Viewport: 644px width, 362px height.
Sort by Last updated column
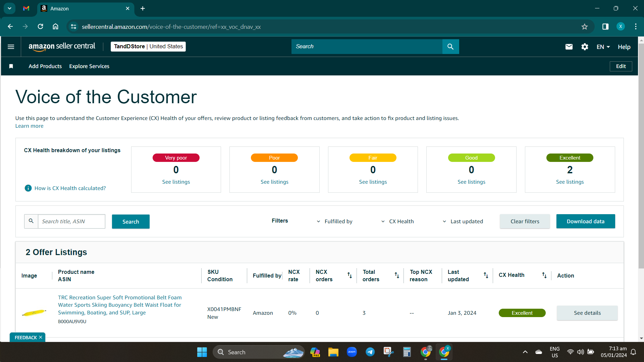pyautogui.click(x=486, y=275)
